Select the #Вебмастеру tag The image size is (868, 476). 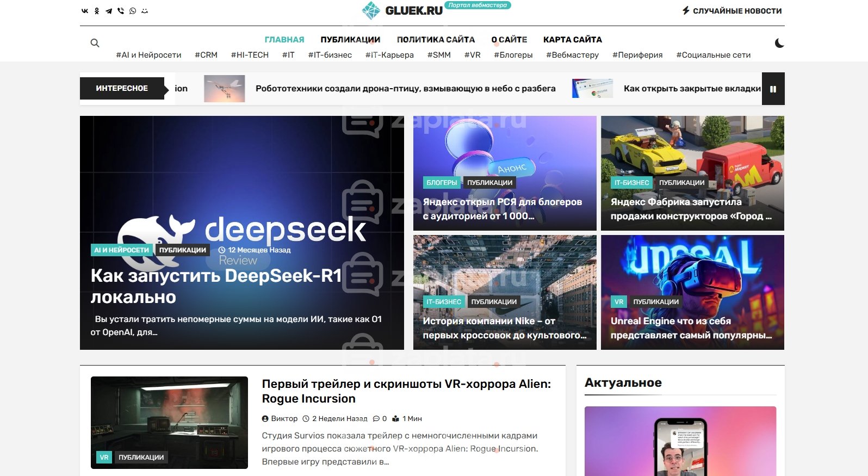point(572,55)
